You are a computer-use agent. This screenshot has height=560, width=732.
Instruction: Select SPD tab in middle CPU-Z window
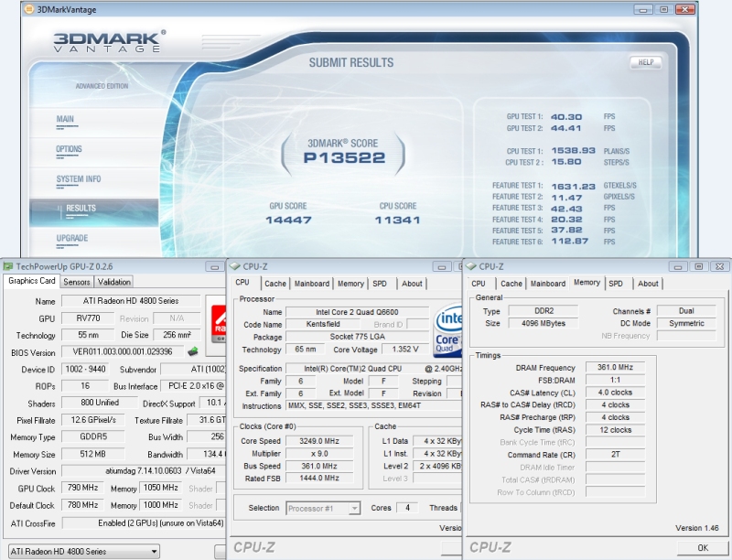tap(380, 284)
